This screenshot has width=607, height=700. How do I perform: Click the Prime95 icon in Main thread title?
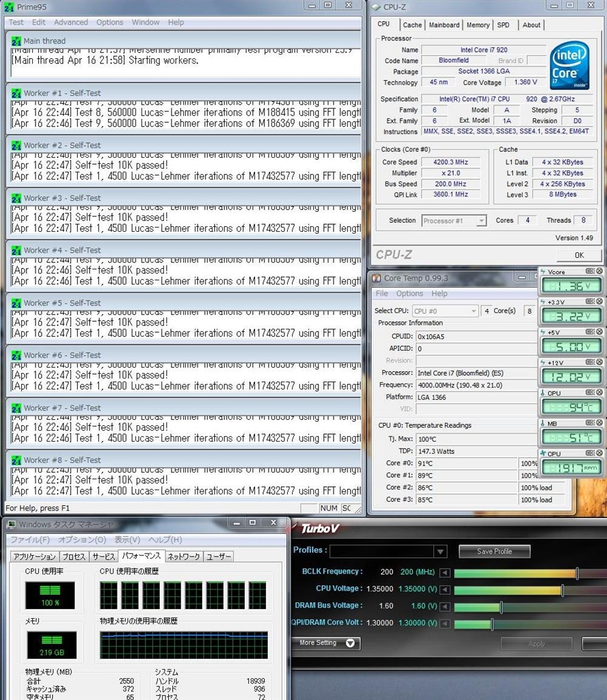[16, 41]
